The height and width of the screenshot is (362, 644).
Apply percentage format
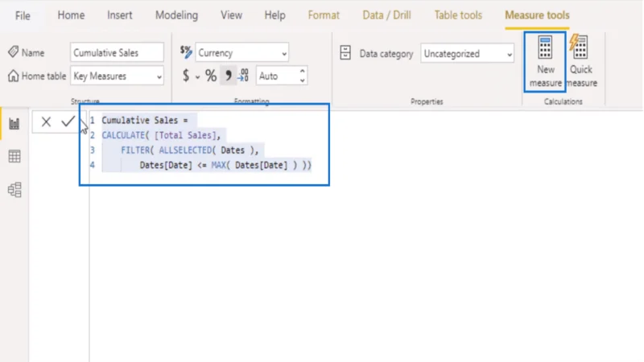click(x=211, y=76)
